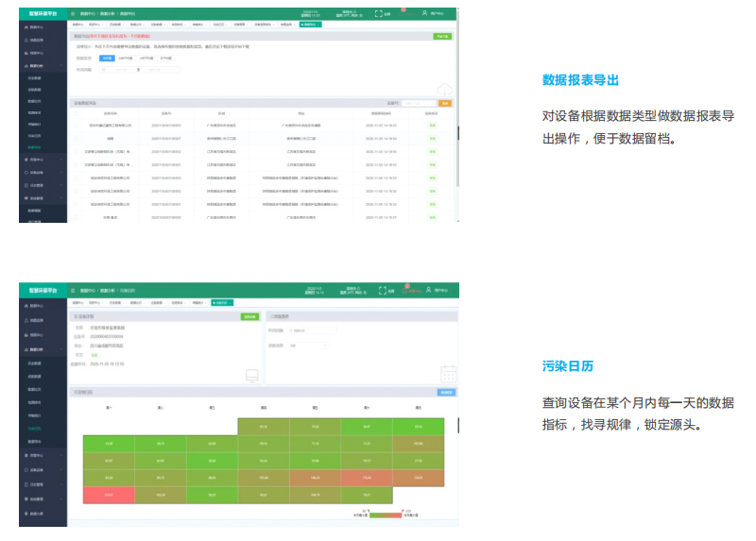Click fullscreen icon in data export screen header
756x541 pixels.
coord(380,13)
